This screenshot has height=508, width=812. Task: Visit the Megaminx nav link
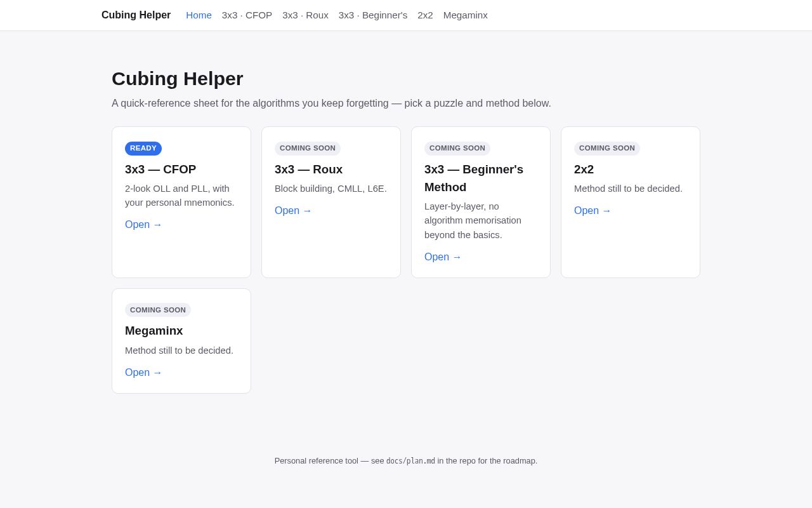coord(466,15)
